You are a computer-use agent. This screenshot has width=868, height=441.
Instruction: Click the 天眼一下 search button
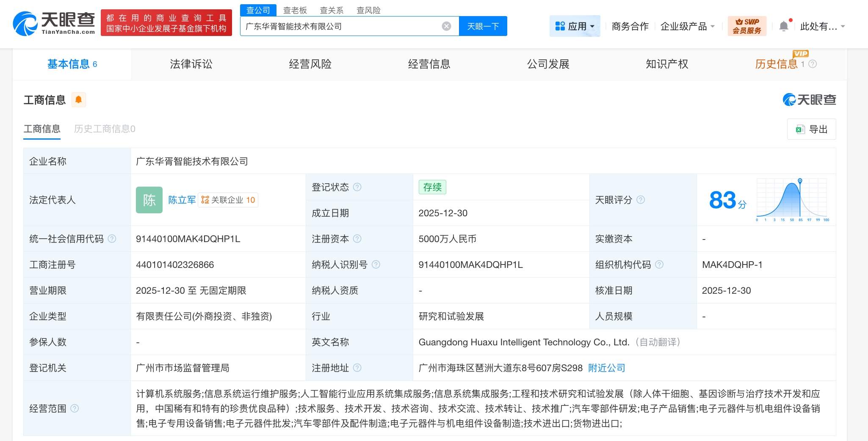coord(483,26)
